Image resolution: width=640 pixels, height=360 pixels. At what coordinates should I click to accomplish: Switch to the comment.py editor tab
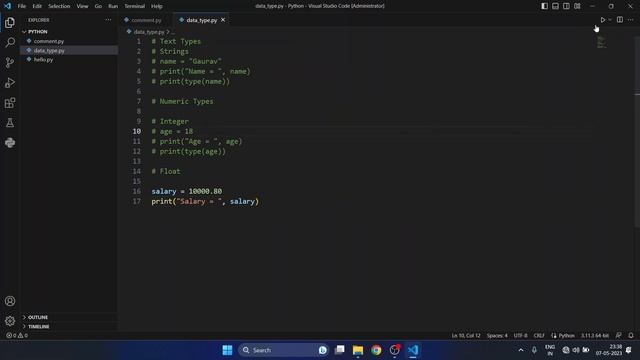click(146, 20)
